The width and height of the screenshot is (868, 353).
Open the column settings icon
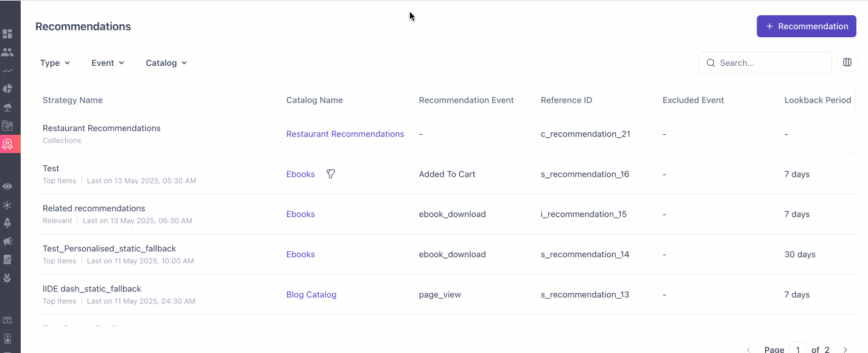pyautogui.click(x=847, y=62)
